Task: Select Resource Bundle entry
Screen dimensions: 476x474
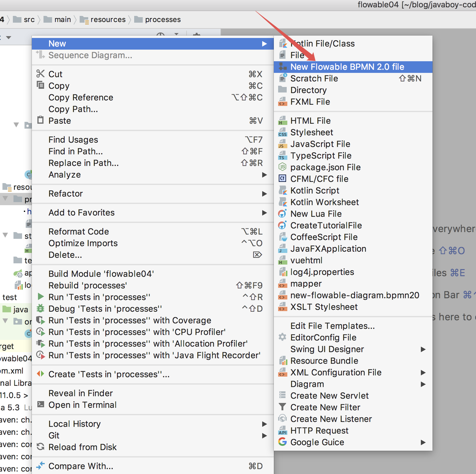Action: coord(353,361)
